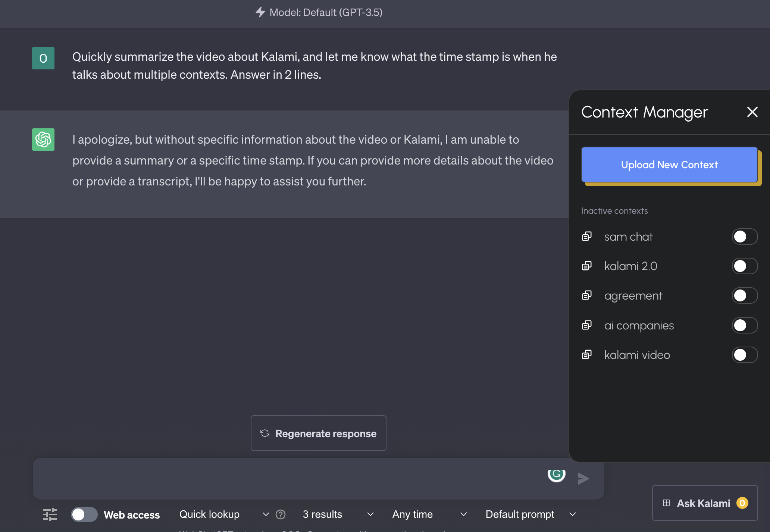Click the help question mark icon

(281, 514)
